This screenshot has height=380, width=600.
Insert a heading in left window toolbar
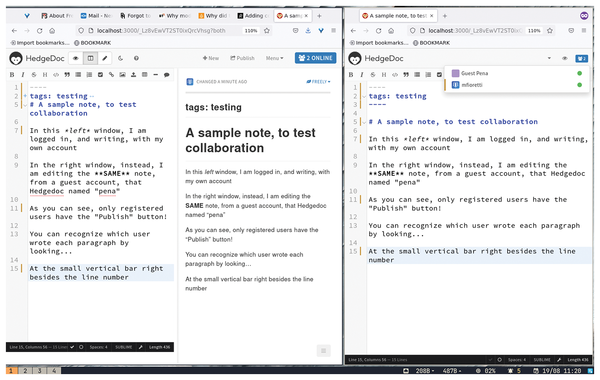pos(45,75)
